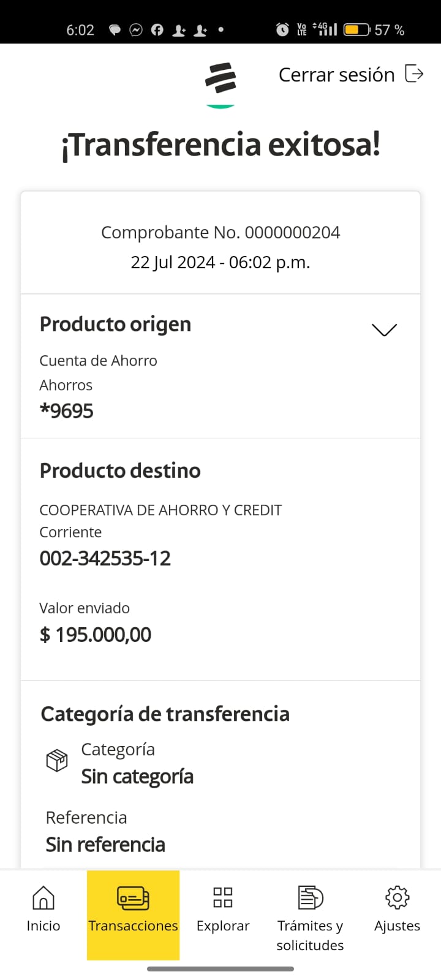Tap the Valor enviado amount $ 195.000,00
This screenshot has width=441, height=980.
click(96, 635)
